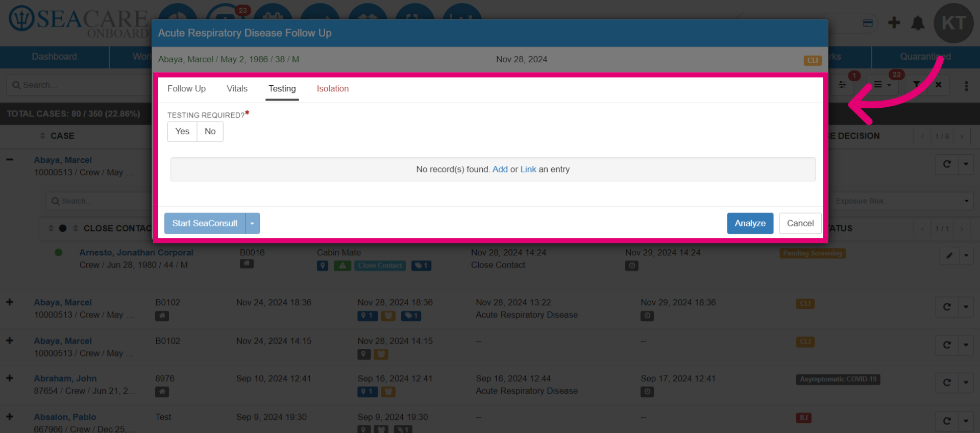This screenshot has width=980, height=433.
Task: Open the Isolation tab
Action: (333, 88)
